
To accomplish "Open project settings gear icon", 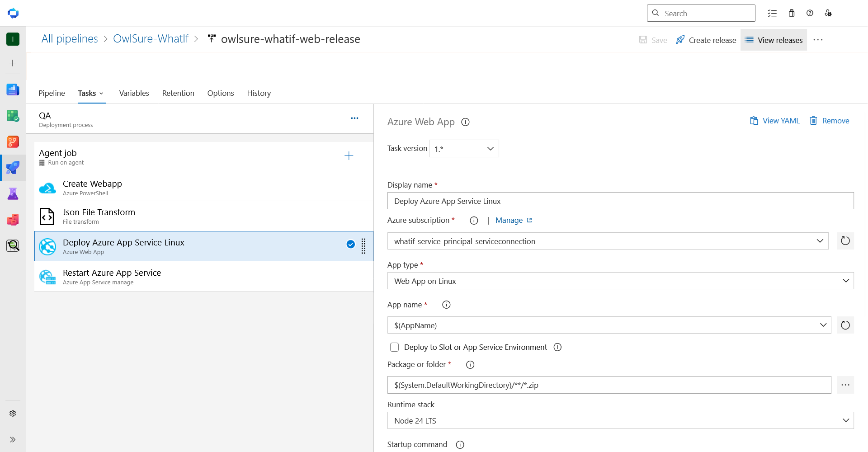I will (13, 414).
